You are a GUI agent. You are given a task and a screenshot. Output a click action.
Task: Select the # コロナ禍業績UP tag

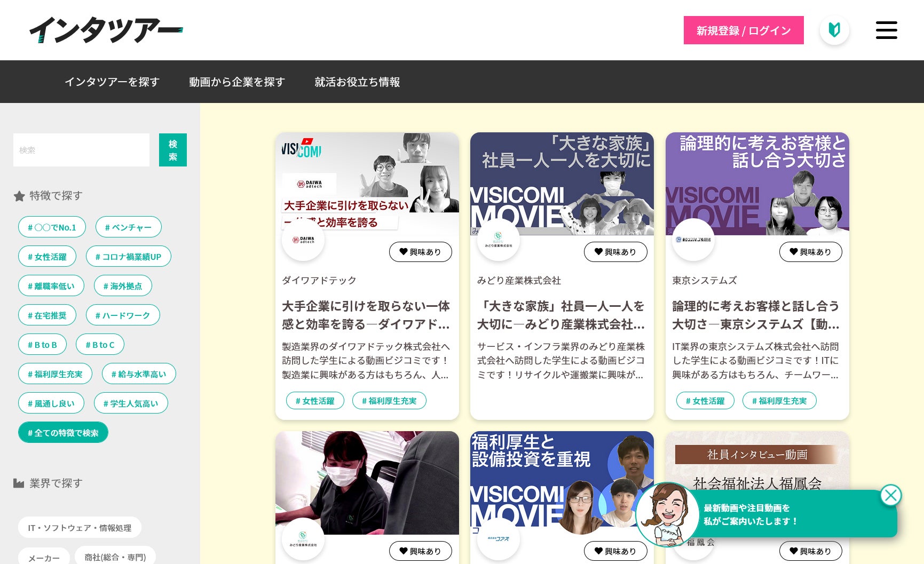[x=128, y=256]
